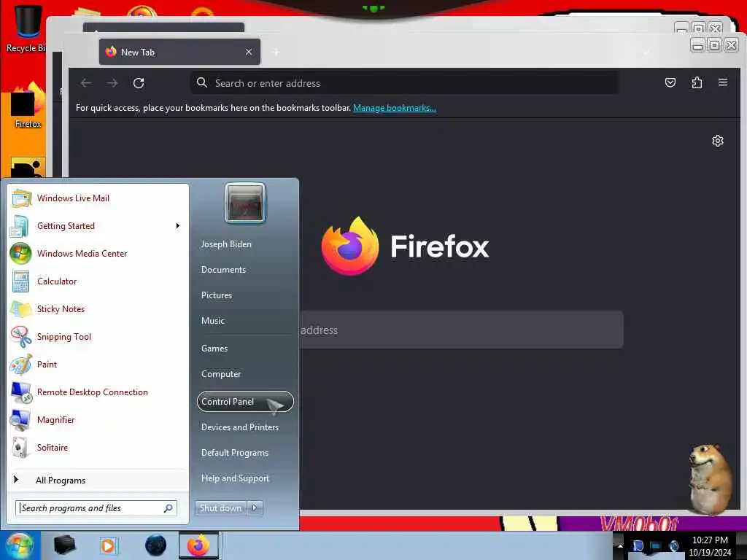Minimize the front Firefox window

coord(697,45)
